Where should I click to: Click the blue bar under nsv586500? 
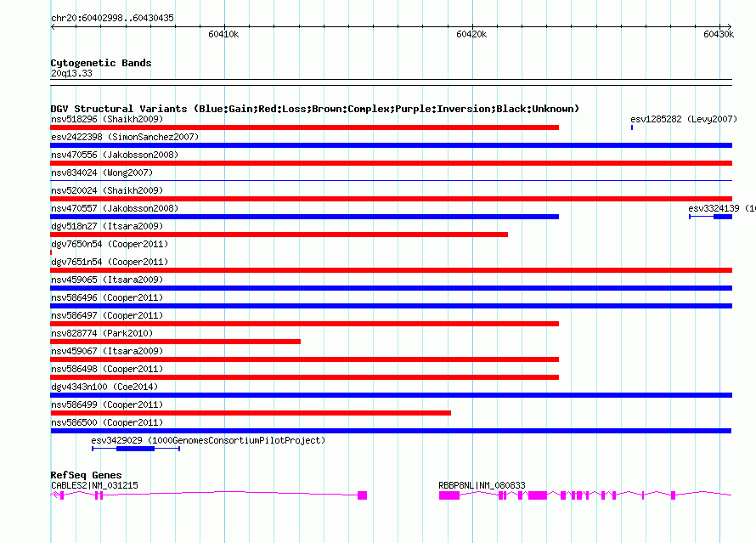click(391, 431)
